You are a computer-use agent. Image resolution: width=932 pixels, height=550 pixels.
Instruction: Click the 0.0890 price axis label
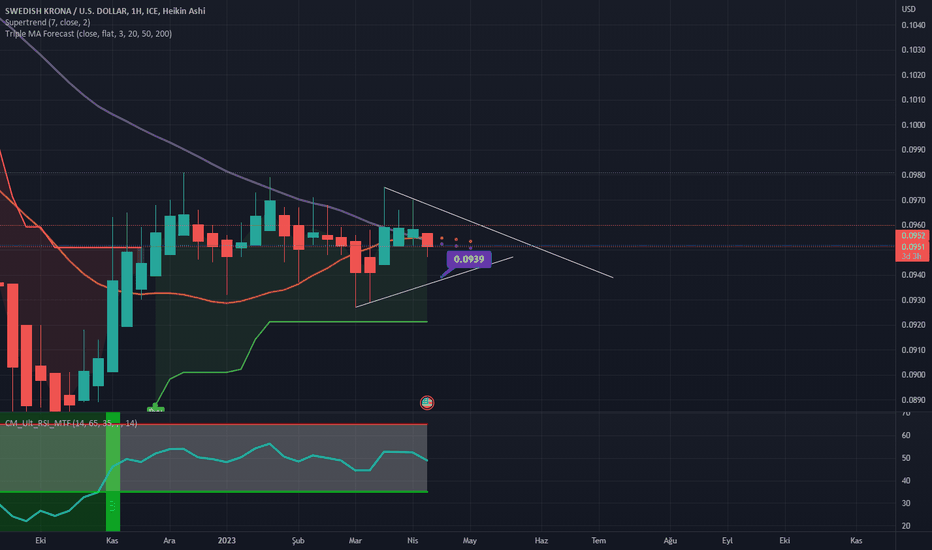pos(913,400)
